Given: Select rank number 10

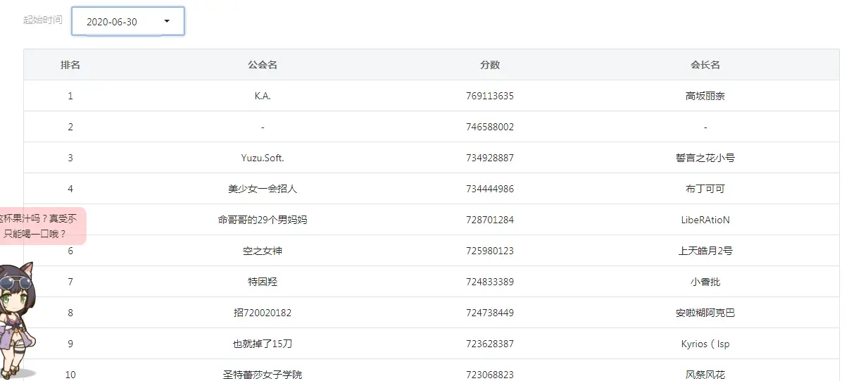Looking at the screenshot, I should coord(70,375).
